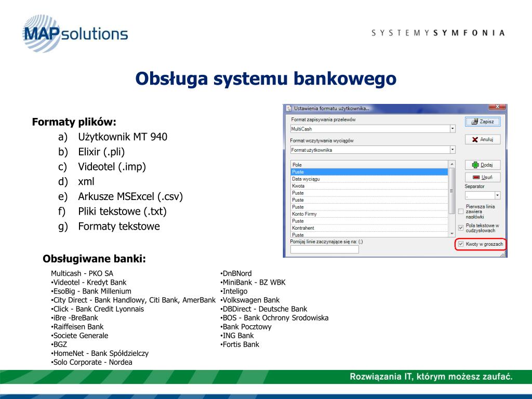Remove field using Usuń button
532x399 pixels.
pos(483,177)
